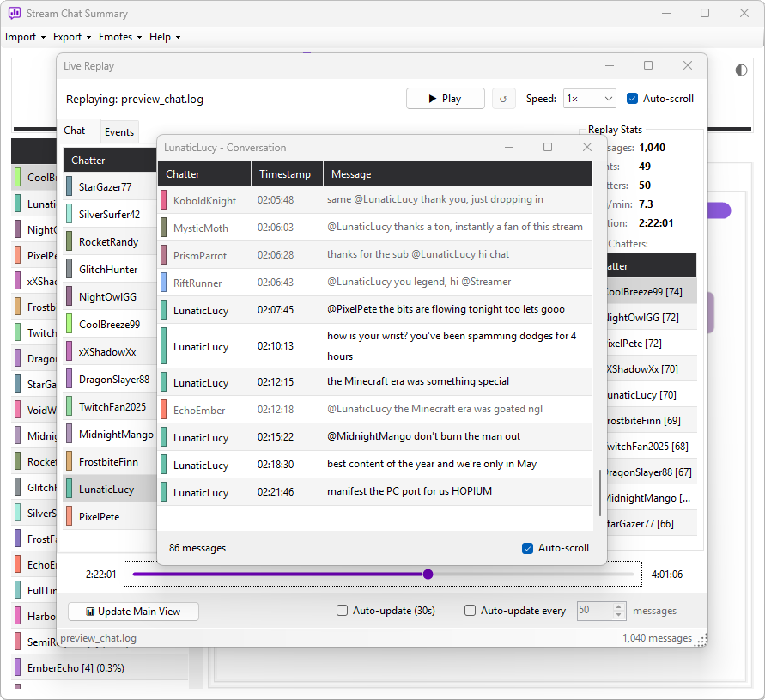Open the Help menu

click(165, 37)
